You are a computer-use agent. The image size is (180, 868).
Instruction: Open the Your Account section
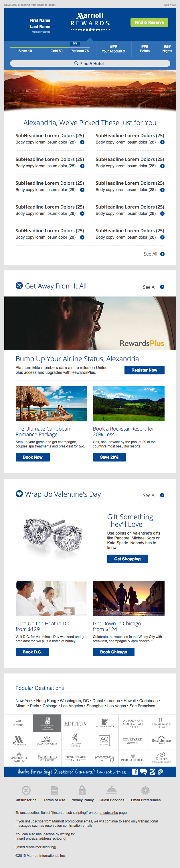click(113, 49)
